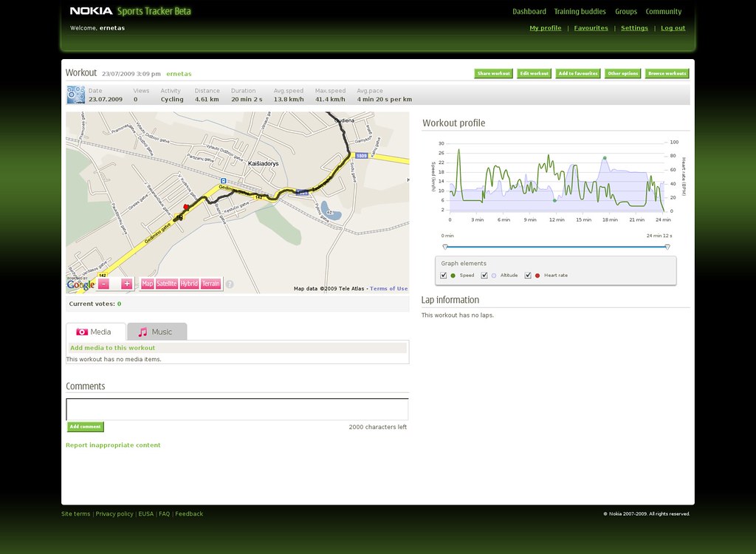
Task: Select the Music tab
Action: pyautogui.click(x=157, y=332)
